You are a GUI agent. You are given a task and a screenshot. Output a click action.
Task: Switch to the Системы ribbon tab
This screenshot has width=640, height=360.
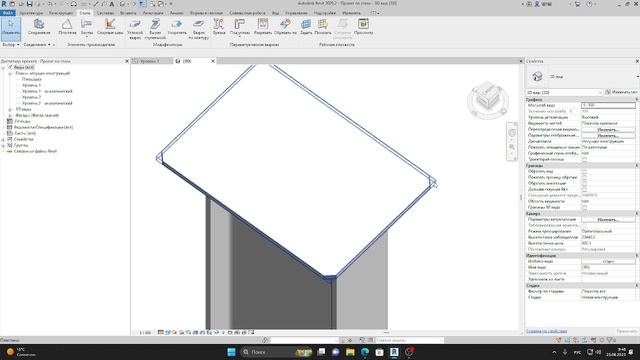click(x=105, y=13)
